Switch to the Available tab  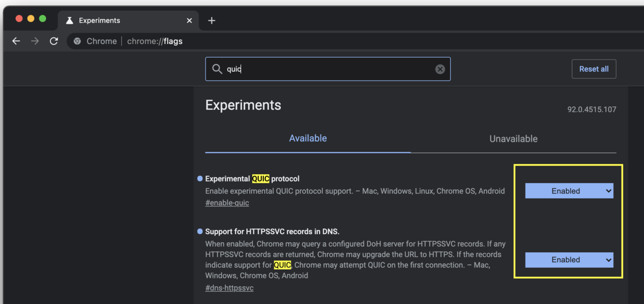(308, 138)
